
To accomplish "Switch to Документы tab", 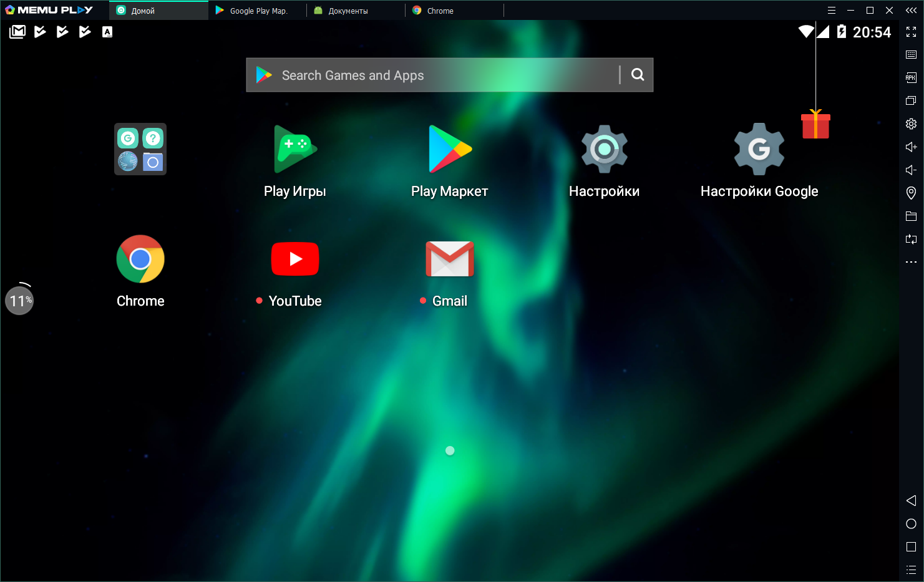I will (348, 11).
